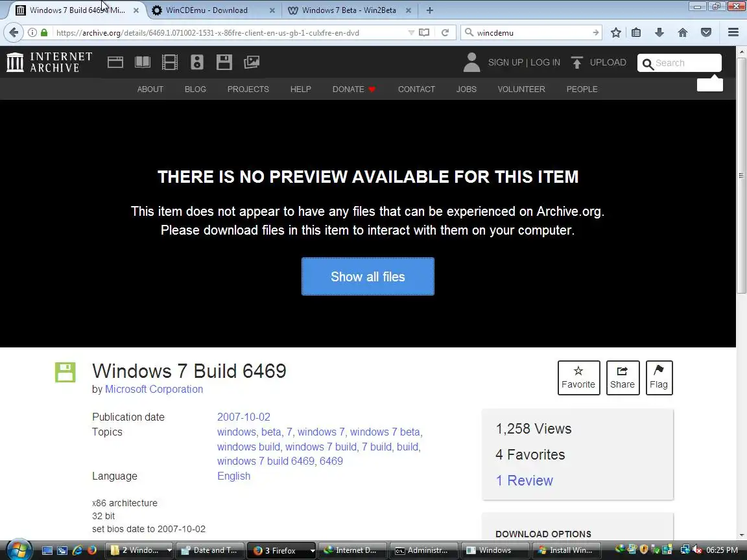This screenshot has height=560, width=747.
Task: Open the Audio speaker icon
Action: (196, 62)
